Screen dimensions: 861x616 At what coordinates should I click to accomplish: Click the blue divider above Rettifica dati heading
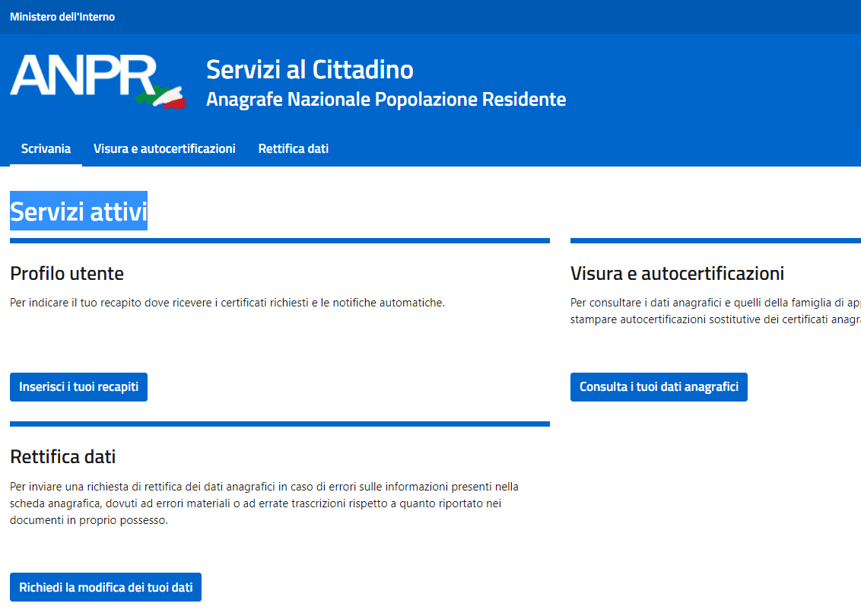pyautogui.click(x=279, y=424)
